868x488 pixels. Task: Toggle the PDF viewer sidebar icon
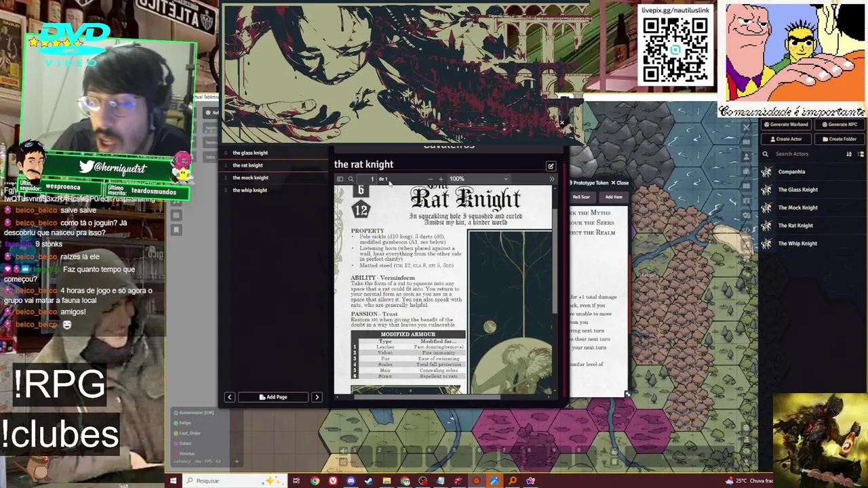tap(340, 179)
